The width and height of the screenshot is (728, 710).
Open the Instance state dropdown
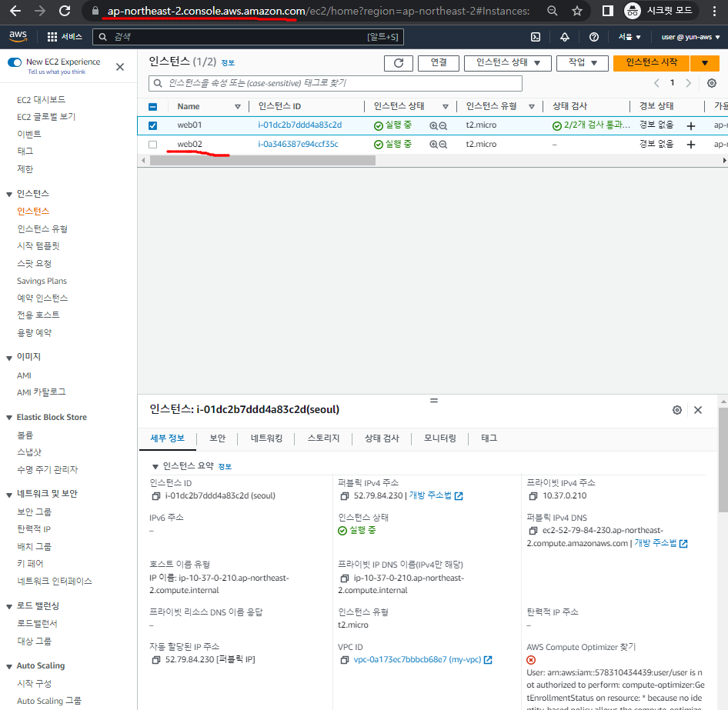click(507, 62)
